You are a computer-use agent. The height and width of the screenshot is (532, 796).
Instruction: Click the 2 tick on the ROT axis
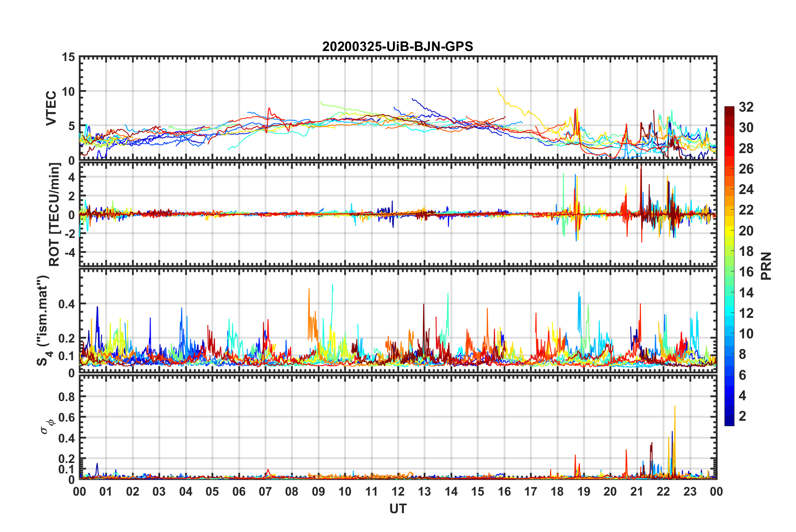tap(72, 196)
